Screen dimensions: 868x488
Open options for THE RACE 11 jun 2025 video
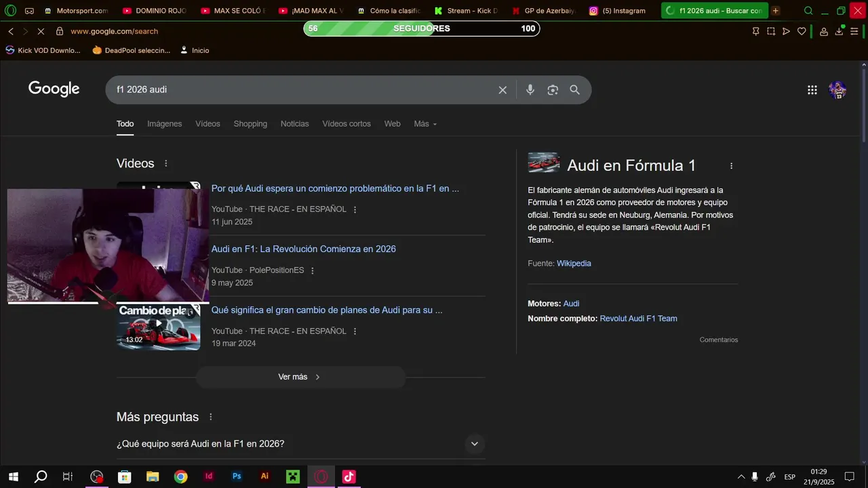(355, 209)
